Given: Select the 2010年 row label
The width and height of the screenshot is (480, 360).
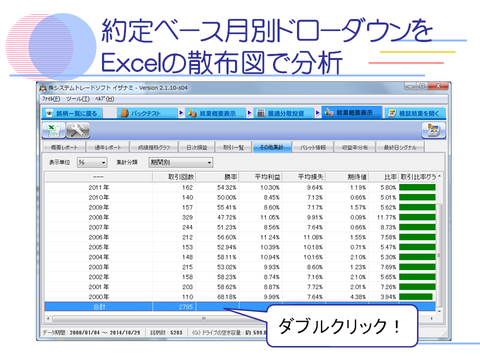Looking at the screenshot, I should pyautogui.click(x=99, y=198).
